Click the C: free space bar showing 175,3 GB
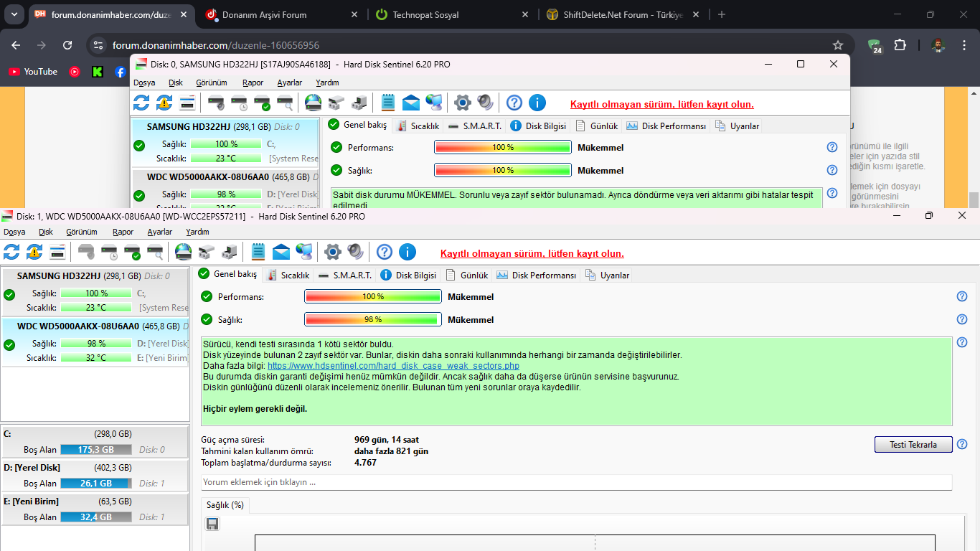The image size is (980, 551). tap(96, 450)
